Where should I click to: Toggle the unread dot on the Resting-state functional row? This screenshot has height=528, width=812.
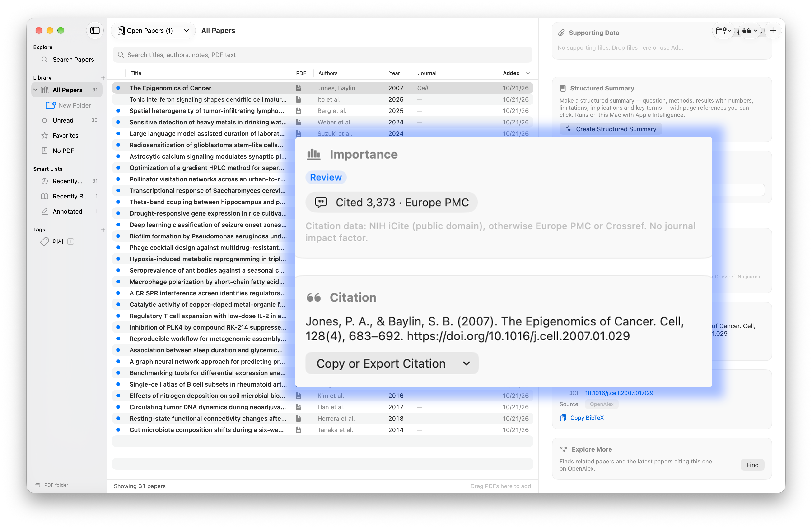pyautogui.click(x=118, y=418)
